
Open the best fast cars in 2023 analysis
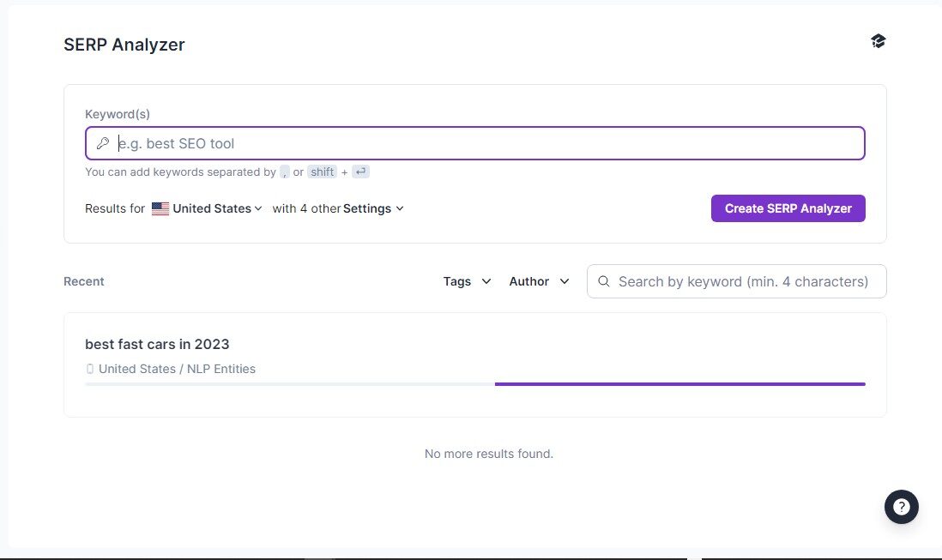157,344
